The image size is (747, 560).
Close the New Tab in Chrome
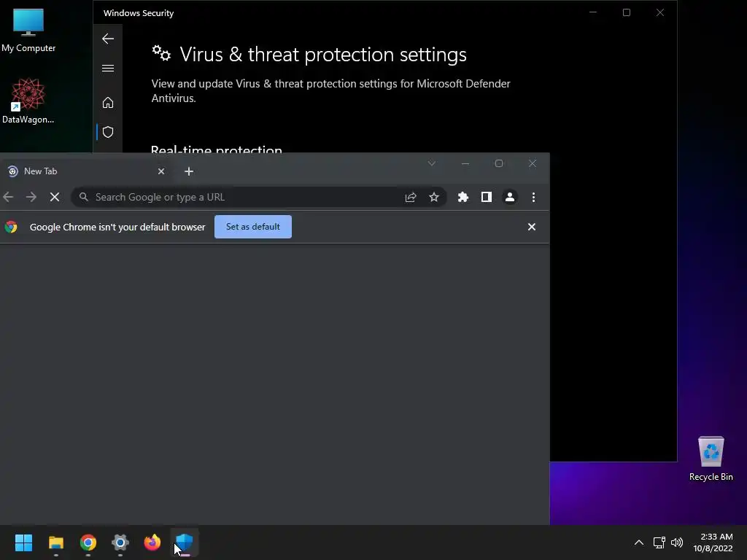point(161,171)
